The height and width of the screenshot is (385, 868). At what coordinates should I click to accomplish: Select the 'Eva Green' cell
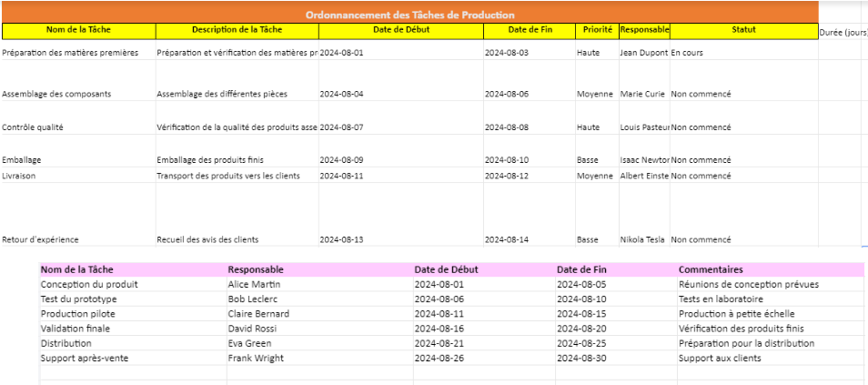coord(320,343)
